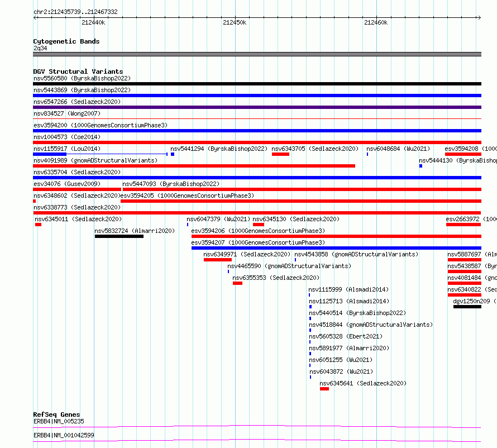Click the Cytogenetic Bands track title

click(x=66, y=41)
